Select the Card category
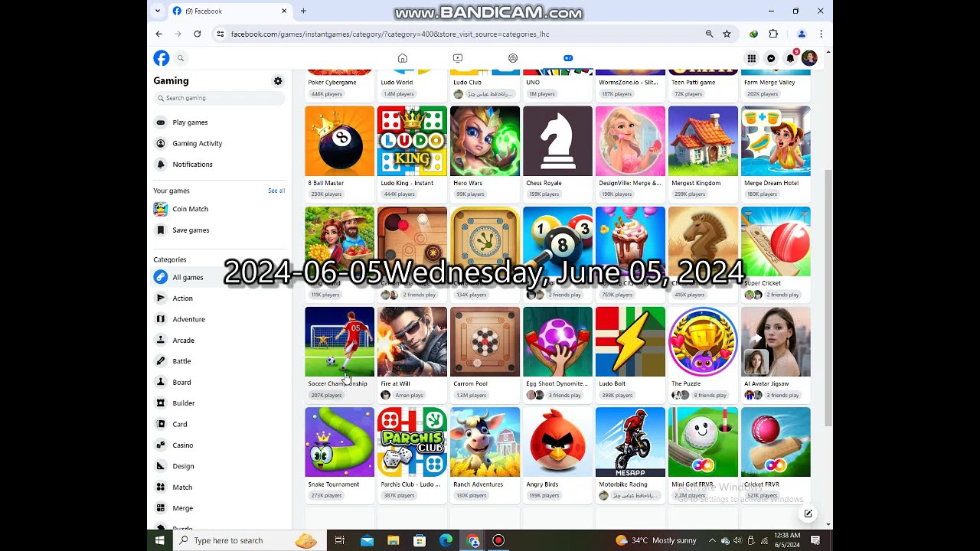Viewport: 980px width, 551px height. 219,424
